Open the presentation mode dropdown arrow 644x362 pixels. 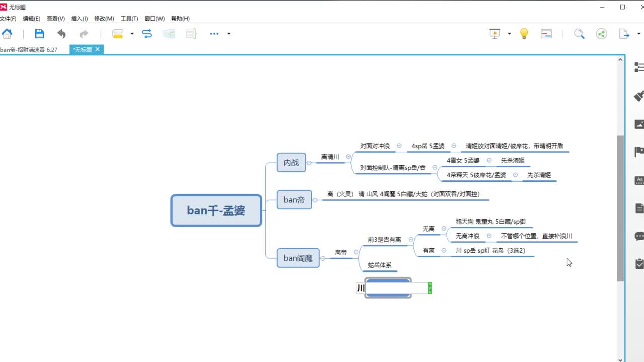(x=509, y=34)
